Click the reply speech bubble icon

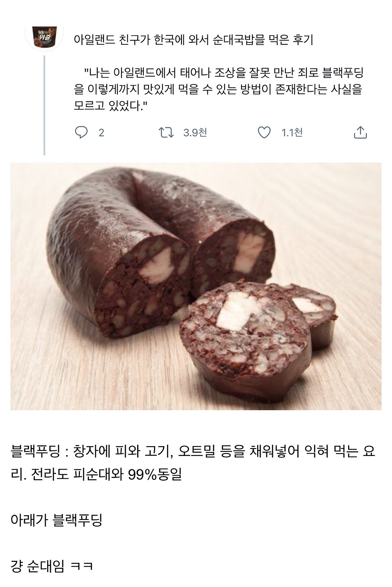(81, 133)
